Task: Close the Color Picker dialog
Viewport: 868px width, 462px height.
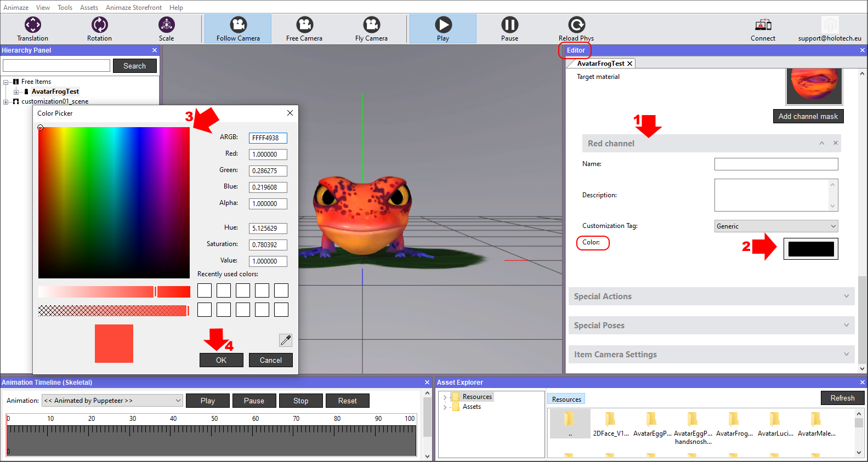Action: click(290, 113)
